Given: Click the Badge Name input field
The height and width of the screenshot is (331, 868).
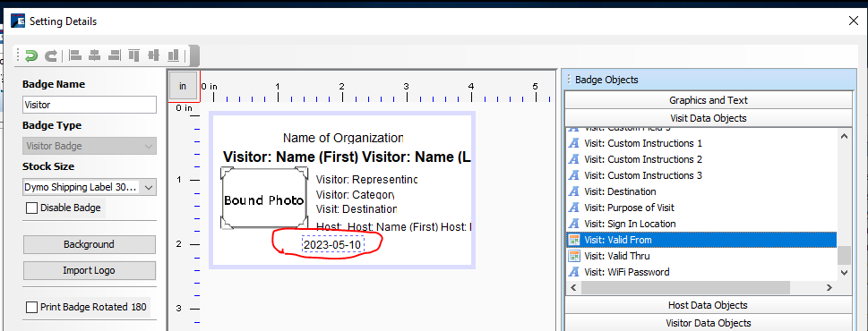Looking at the screenshot, I should tap(89, 105).
